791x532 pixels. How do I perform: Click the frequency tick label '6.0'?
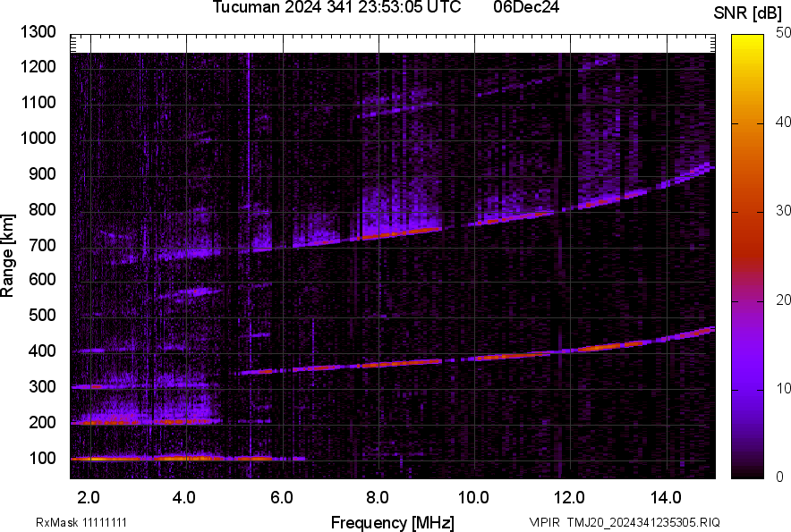(x=282, y=498)
